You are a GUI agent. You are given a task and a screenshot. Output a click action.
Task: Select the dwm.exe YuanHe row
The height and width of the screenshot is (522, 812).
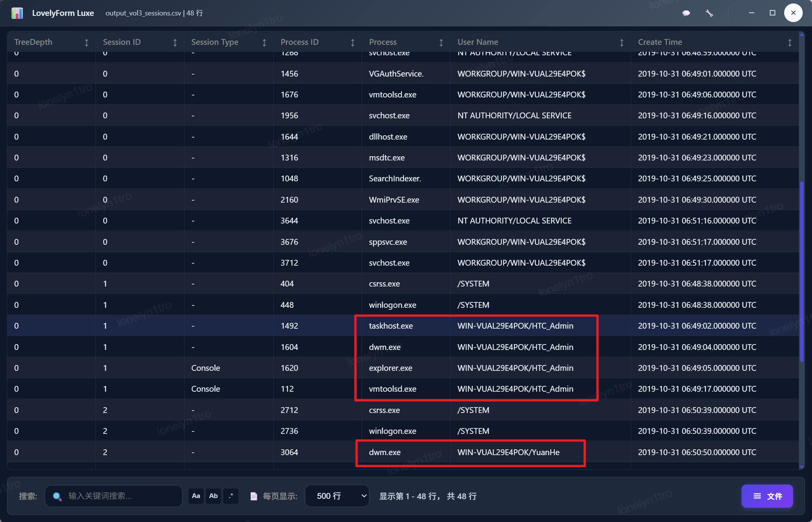click(385, 452)
